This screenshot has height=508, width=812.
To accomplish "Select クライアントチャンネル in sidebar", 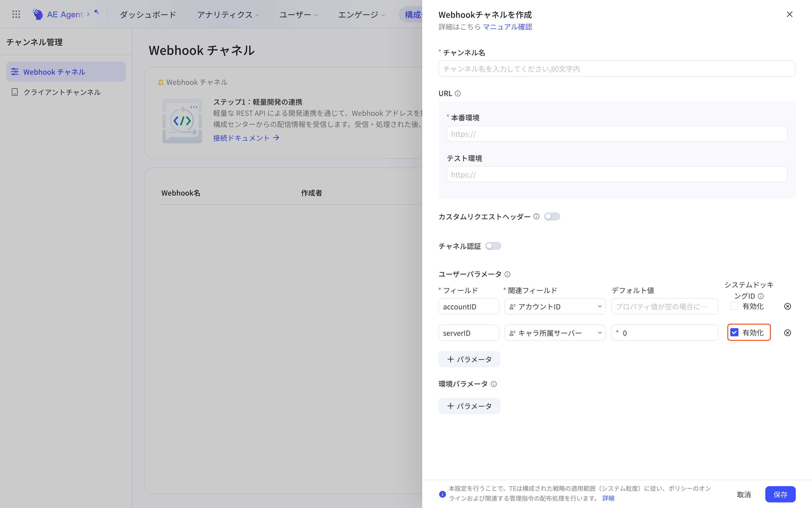I will click(x=66, y=92).
